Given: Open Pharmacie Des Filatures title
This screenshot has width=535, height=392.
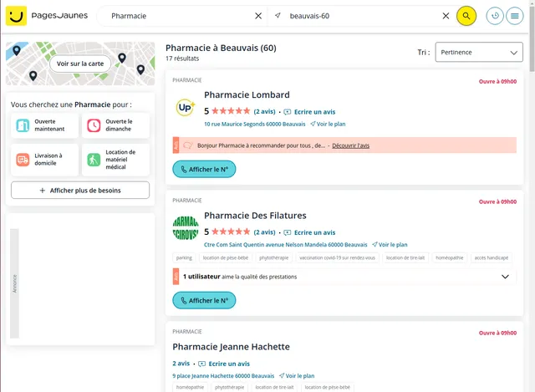Looking at the screenshot, I should [x=255, y=216].
